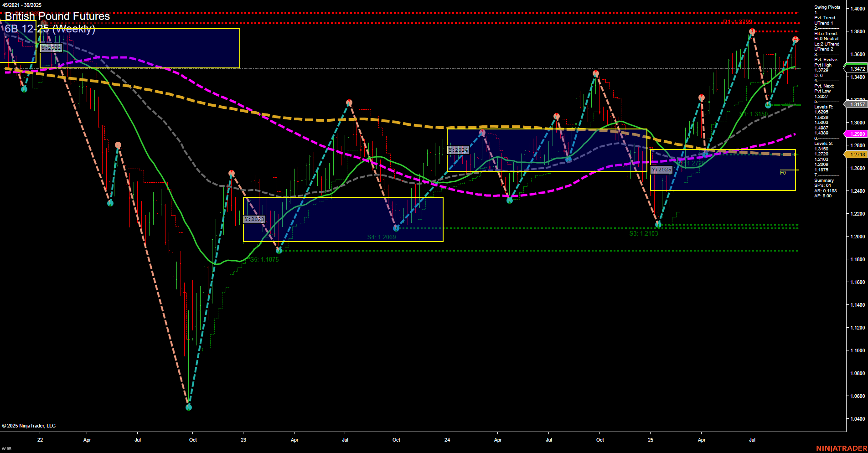Select the Y:2022 yearly box label
Screen dimensions: 868x453
click(51, 47)
